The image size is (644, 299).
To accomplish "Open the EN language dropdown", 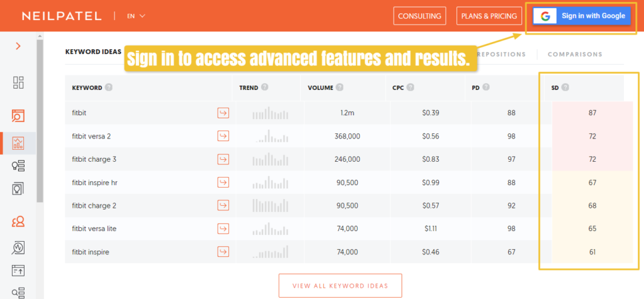I will pos(136,16).
